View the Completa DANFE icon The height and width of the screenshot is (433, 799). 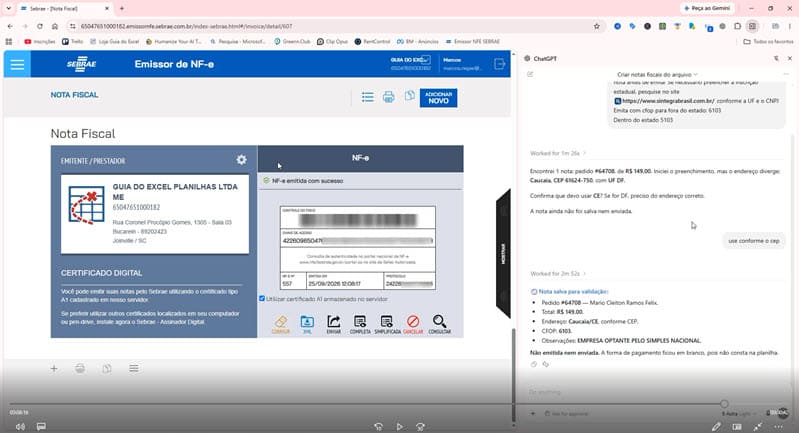(x=360, y=324)
